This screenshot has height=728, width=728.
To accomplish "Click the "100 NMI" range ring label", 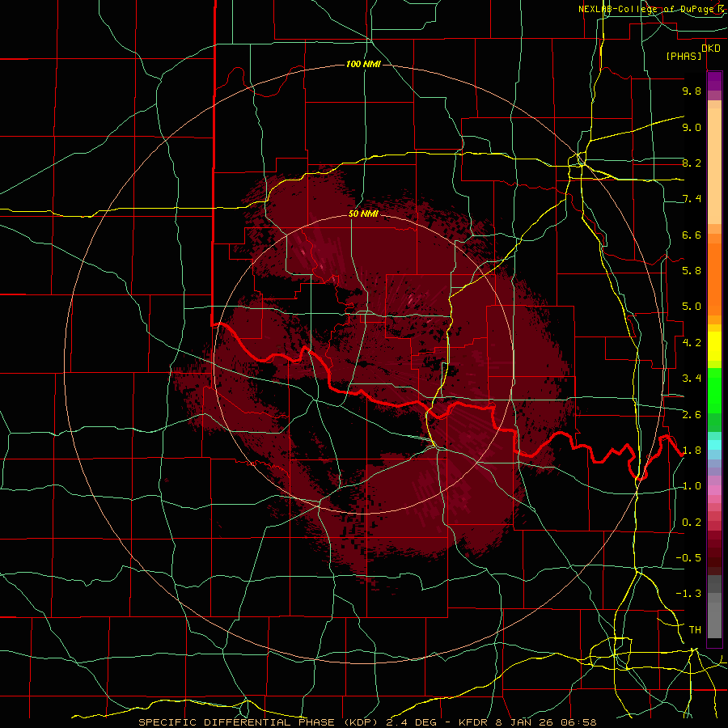I will [363, 64].
